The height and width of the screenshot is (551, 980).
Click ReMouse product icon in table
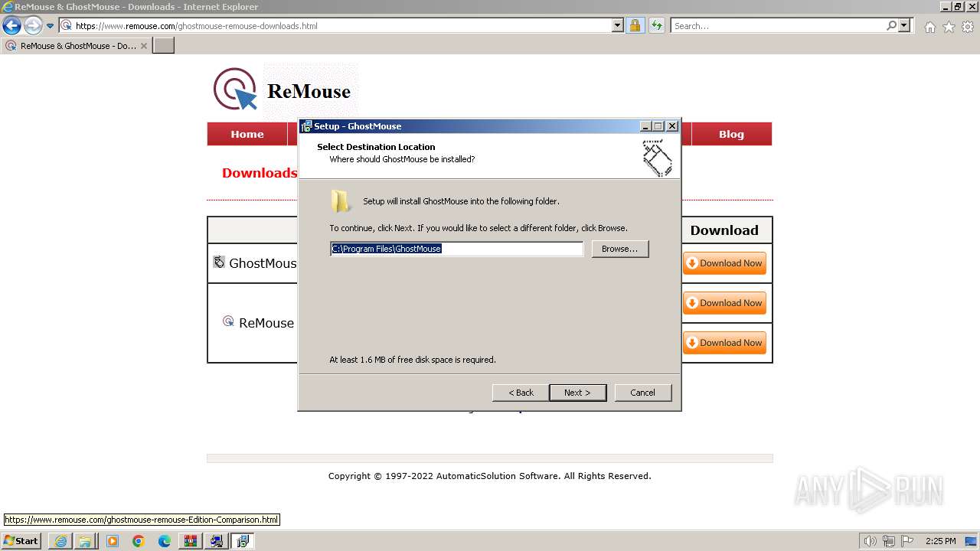click(x=228, y=321)
